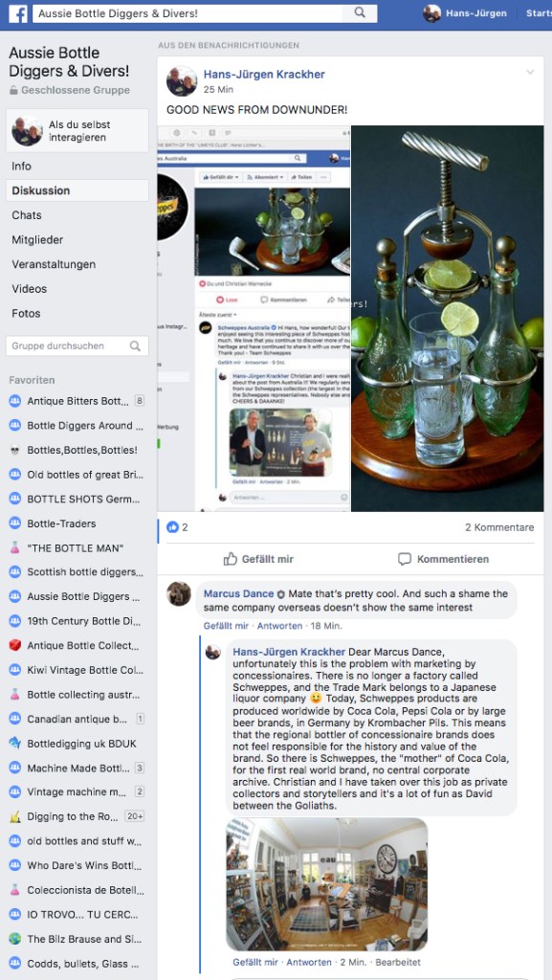The width and height of the screenshot is (552, 980).
Task: Open the lime squeezer photo
Action: (x=447, y=319)
